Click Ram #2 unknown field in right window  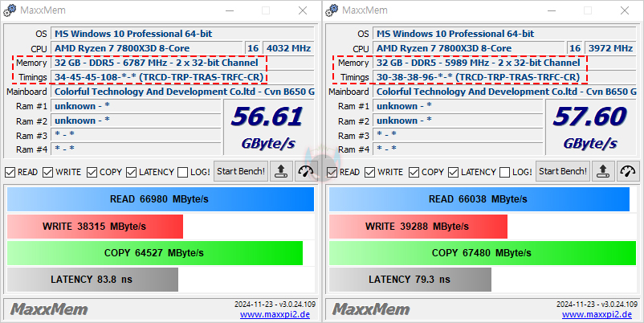[458, 121]
